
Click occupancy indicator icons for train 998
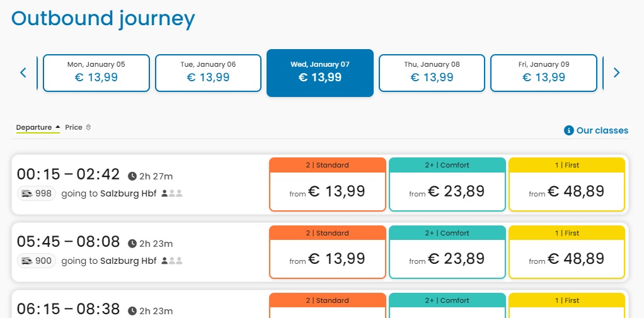click(x=172, y=193)
